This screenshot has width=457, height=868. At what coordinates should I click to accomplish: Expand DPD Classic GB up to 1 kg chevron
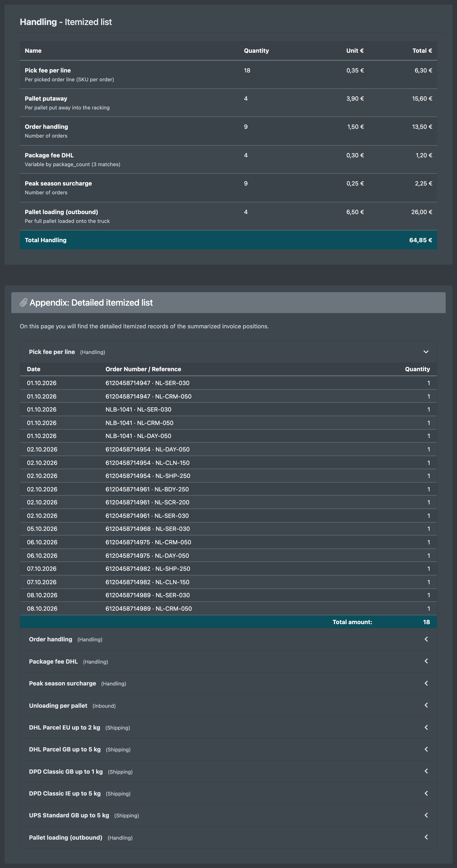426,771
